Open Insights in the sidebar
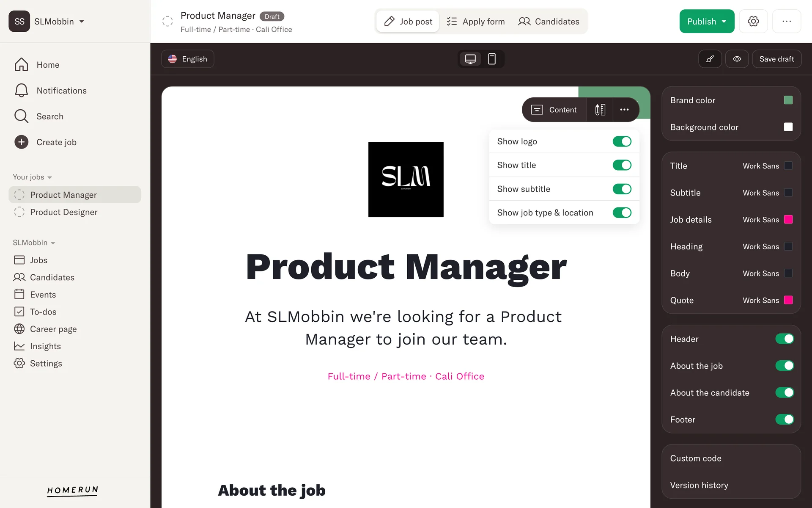The image size is (812, 508). (x=45, y=346)
